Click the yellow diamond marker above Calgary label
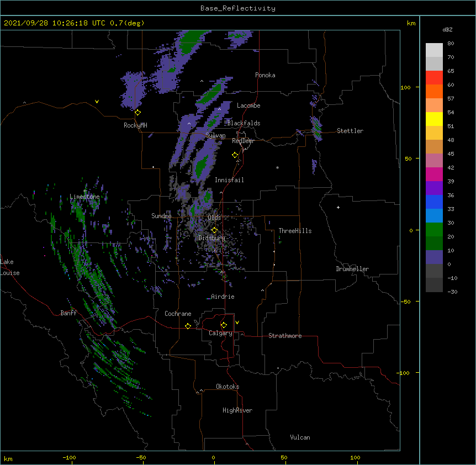 point(224,325)
